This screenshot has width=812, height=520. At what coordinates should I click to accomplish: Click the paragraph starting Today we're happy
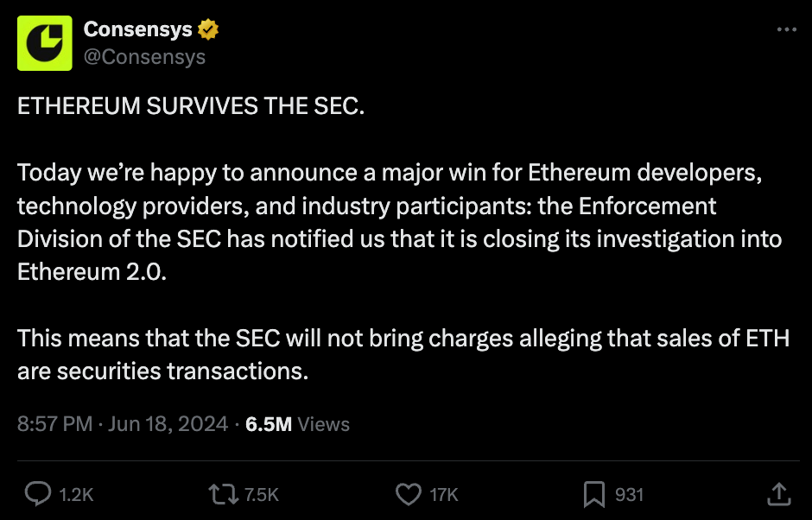click(400, 222)
